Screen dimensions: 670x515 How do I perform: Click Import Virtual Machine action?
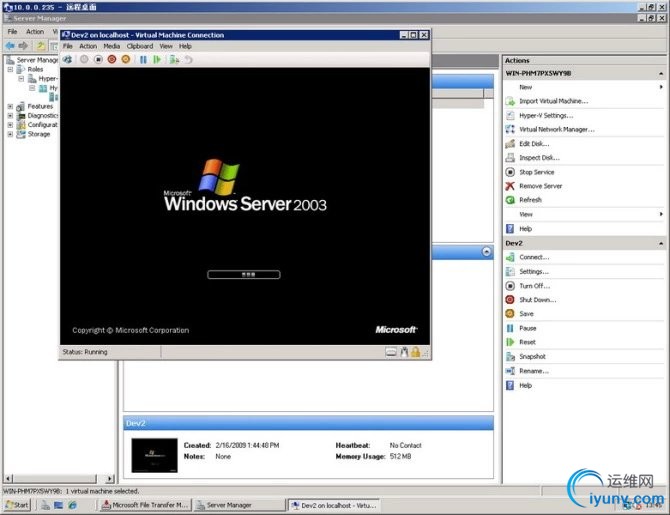coord(553,101)
